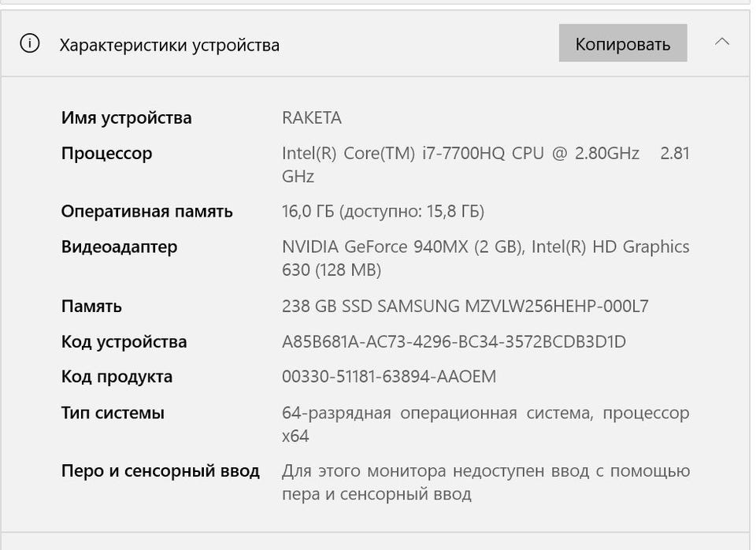Click the device ID starting with A85B681A

coord(454,341)
